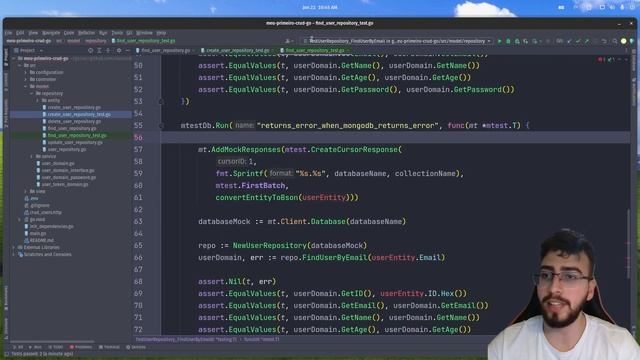
Task: Hide the Project panel with the minus icon
Action: click(127, 50)
